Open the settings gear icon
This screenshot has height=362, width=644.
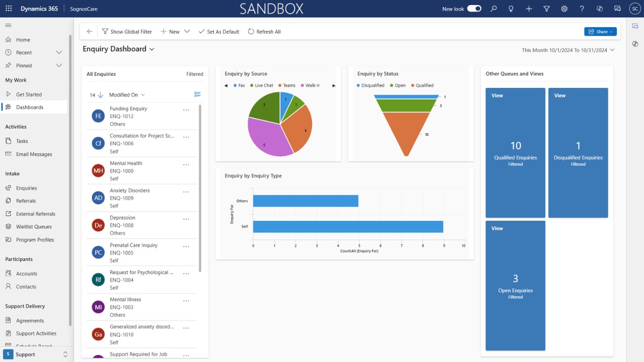coord(564,9)
